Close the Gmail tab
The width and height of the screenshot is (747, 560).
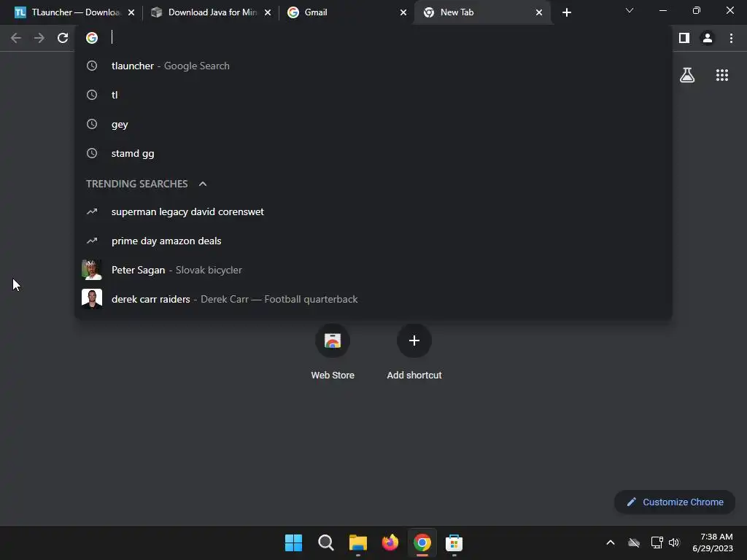click(403, 12)
